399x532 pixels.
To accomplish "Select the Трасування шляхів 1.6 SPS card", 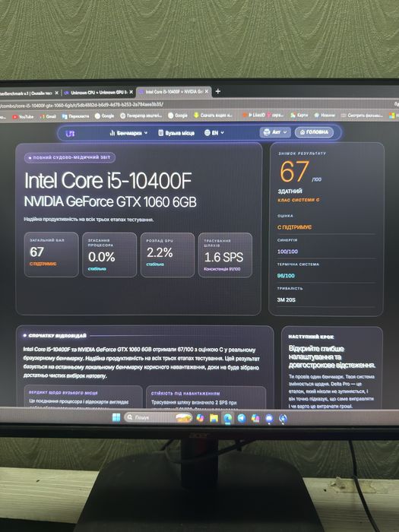I will [225, 255].
